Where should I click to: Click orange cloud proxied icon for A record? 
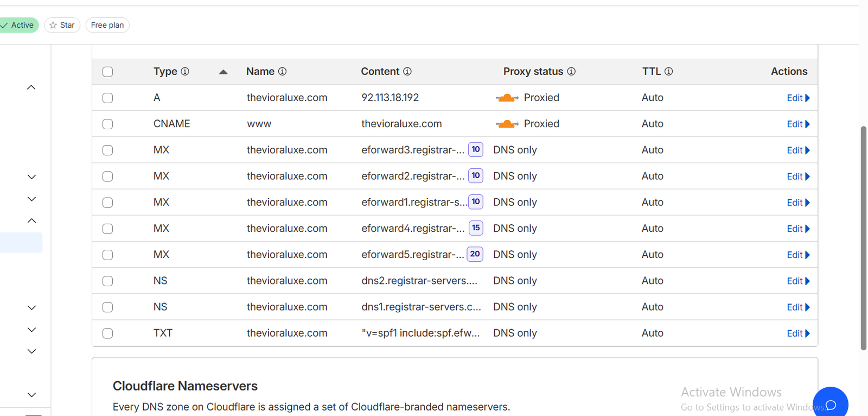507,98
